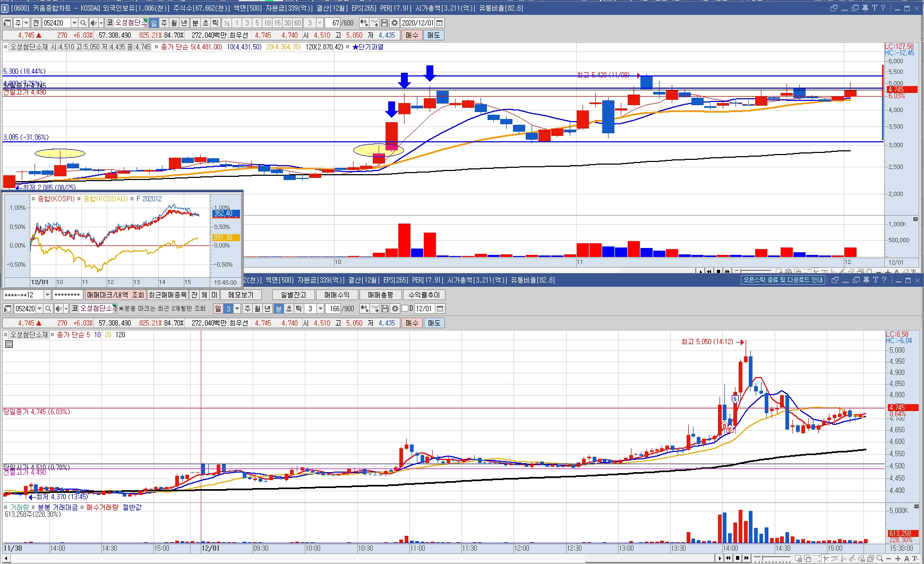Select the 월 (monthly) period in upper chart
This screenshot has height=564, width=924.
(x=174, y=23)
